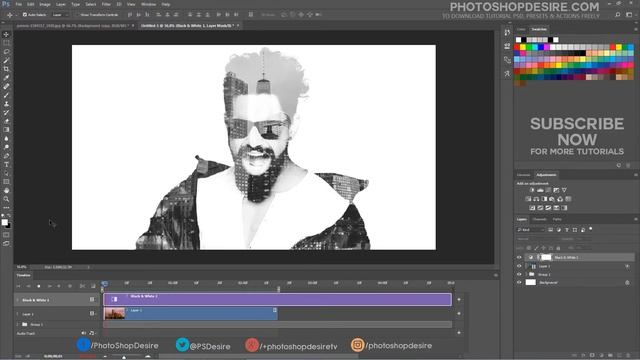The height and width of the screenshot is (360, 640).
Task: Adjust timeline zoom slider
Action: tap(124, 357)
